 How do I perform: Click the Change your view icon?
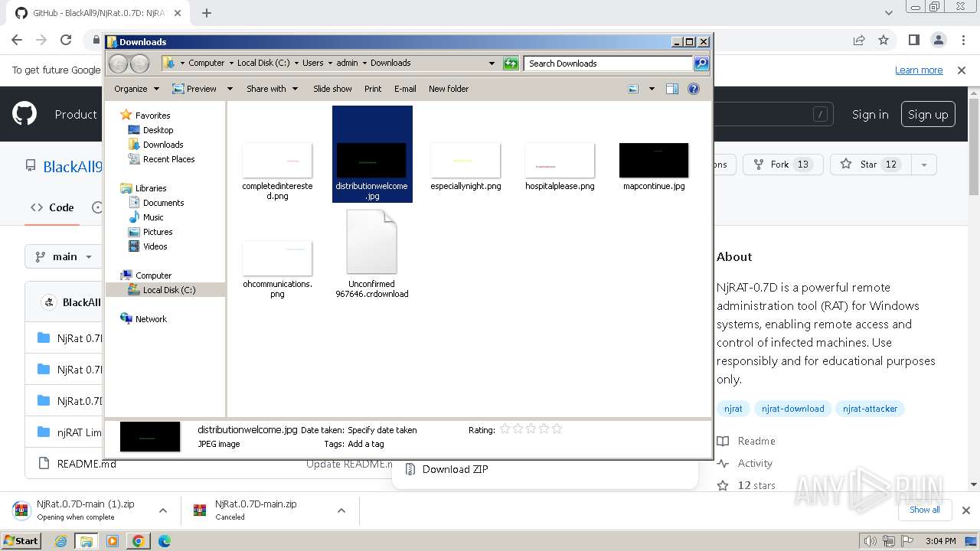633,89
